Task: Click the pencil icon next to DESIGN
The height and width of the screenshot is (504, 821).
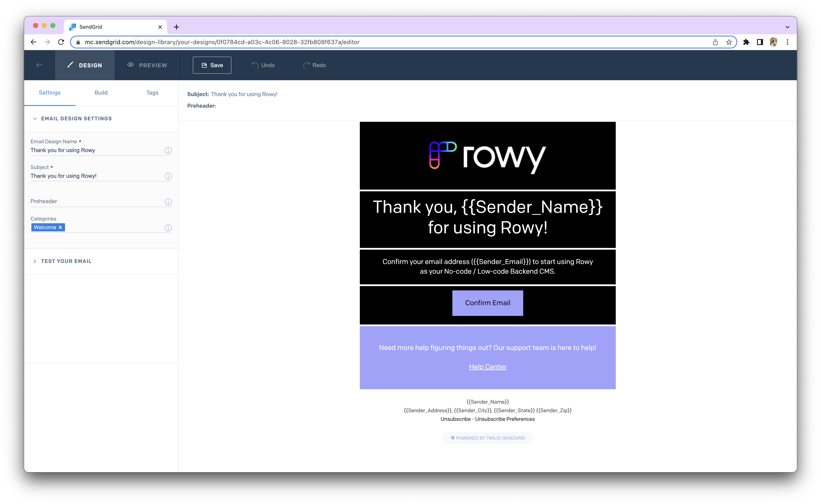Action: coord(70,65)
